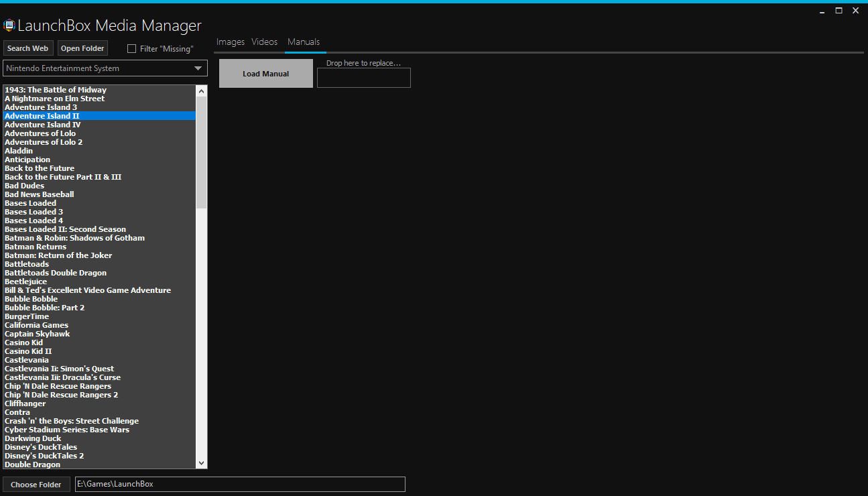The width and height of the screenshot is (868, 496).
Task: Select Batman Returns
Action: (99, 247)
